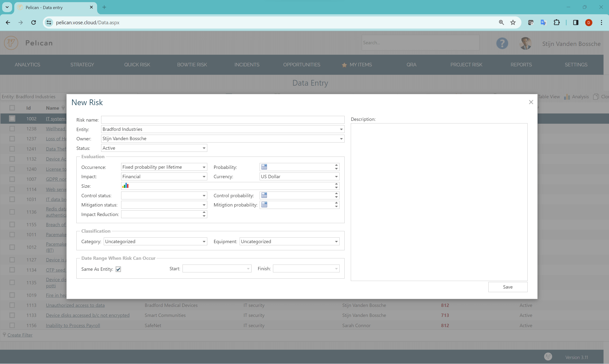Viewport: 609px width, 364px height.
Task: Click the bar-chart icon beside Analysis
Action: pyautogui.click(x=567, y=97)
